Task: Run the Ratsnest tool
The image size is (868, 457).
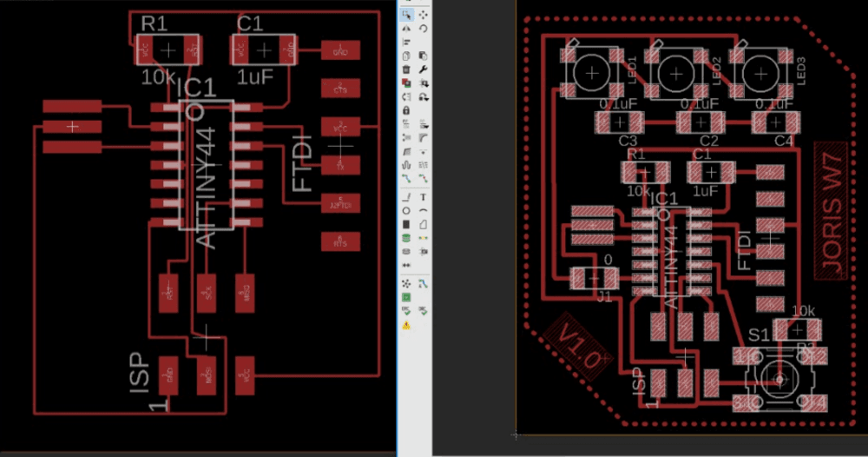Action: click(x=406, y=284)
